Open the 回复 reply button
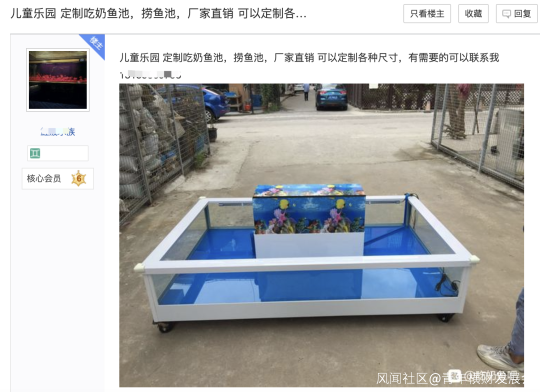540x392 pixels. (x=516, y=14)
